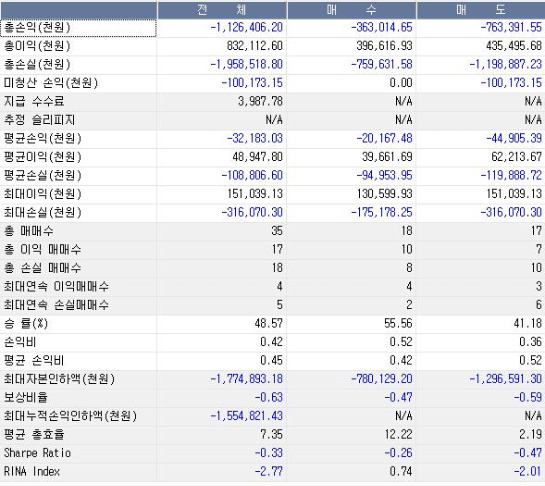Select the 미청산 손익(천원) row label
Screen dimensions: 545x486
coord(51,83)
